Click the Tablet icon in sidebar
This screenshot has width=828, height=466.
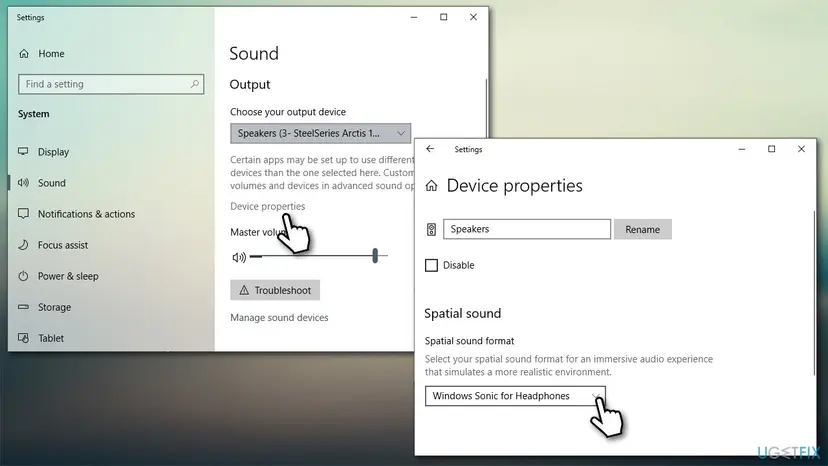coord(23,338)
